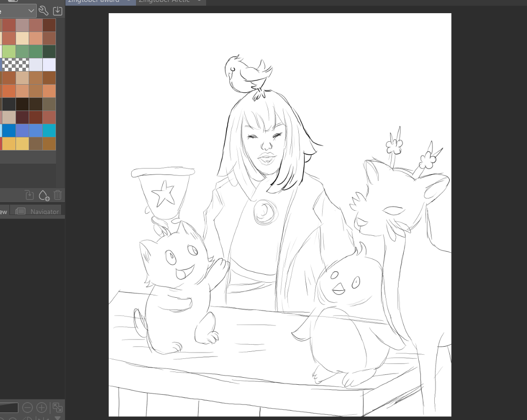Pick the dark forest green swatch
Image resolution: width=527 pixels, height=420 pixels.
pos(49,51)
